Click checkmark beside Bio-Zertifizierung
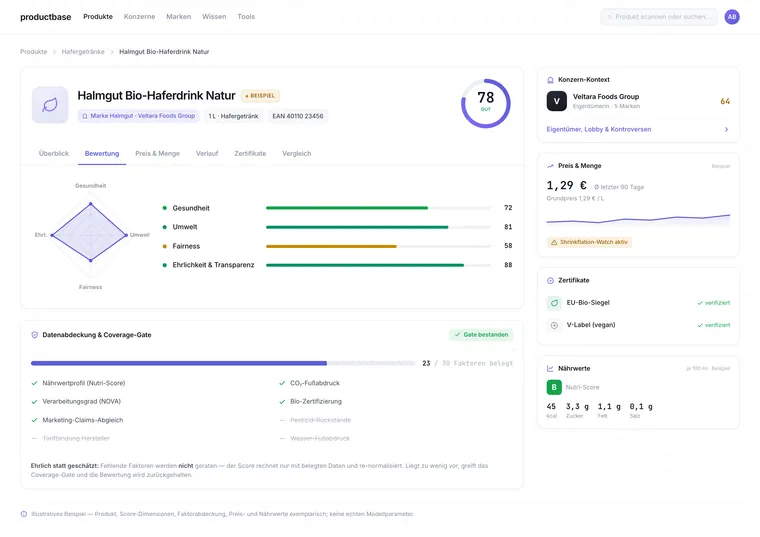This screenshot has width=760, height=537. point(282,401)
